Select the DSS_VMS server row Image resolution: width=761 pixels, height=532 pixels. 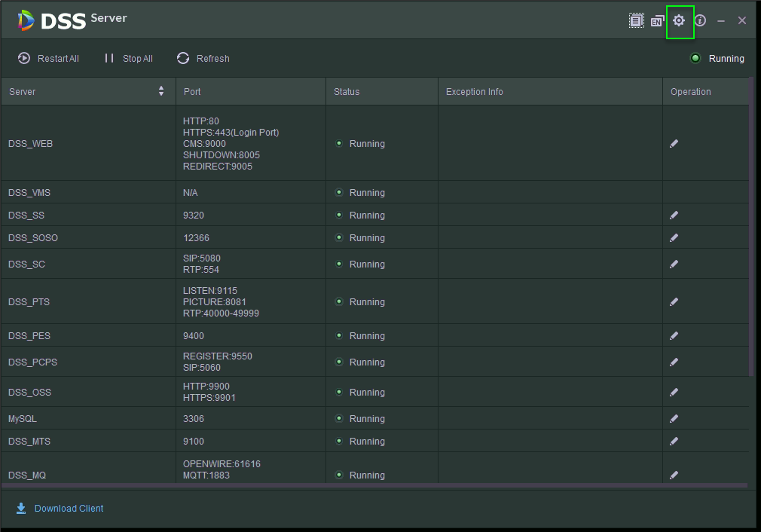click(30, 193)
